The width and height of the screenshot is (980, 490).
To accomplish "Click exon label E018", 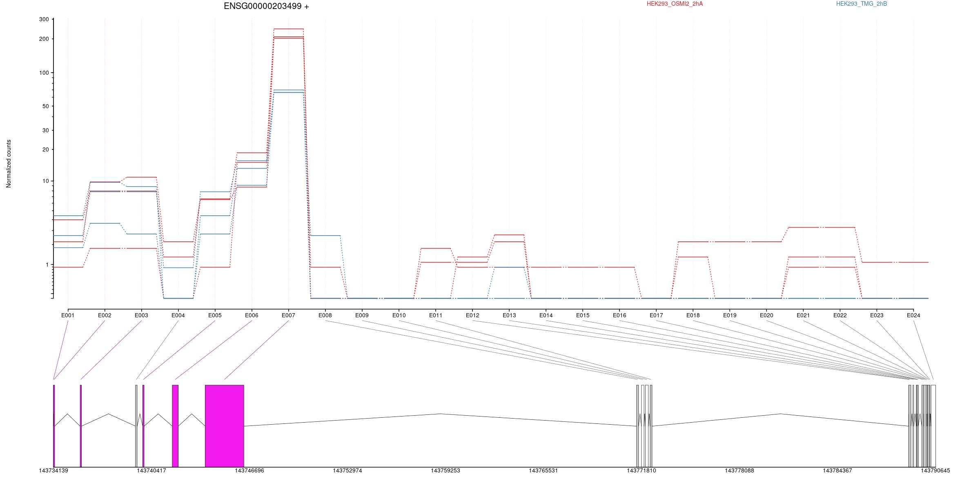I will [x=693, y=315].
